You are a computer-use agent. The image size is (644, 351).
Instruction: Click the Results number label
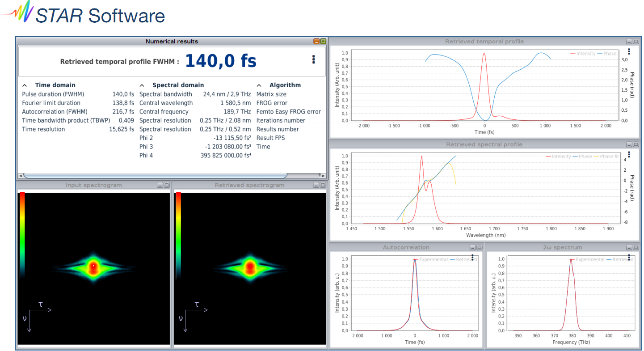[x=278, y=129]
